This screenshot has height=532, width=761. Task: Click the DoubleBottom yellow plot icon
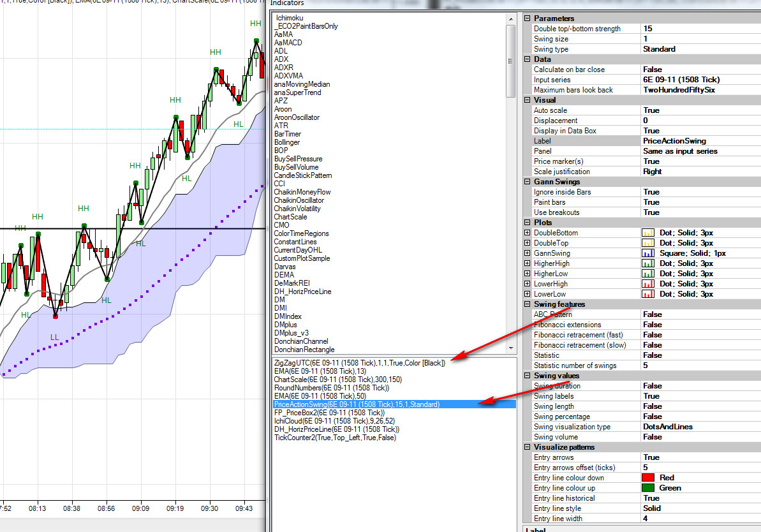click(x=648, y=232)
